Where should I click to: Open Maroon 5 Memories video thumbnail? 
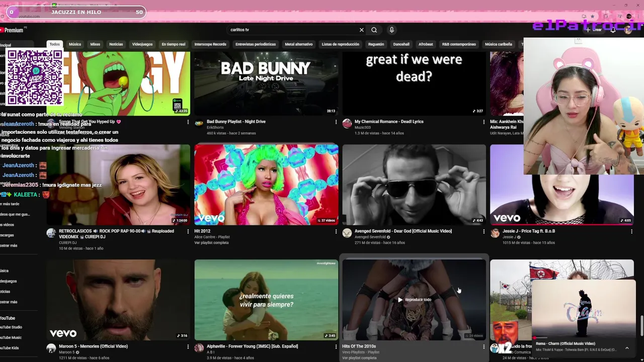pos(118,300)
